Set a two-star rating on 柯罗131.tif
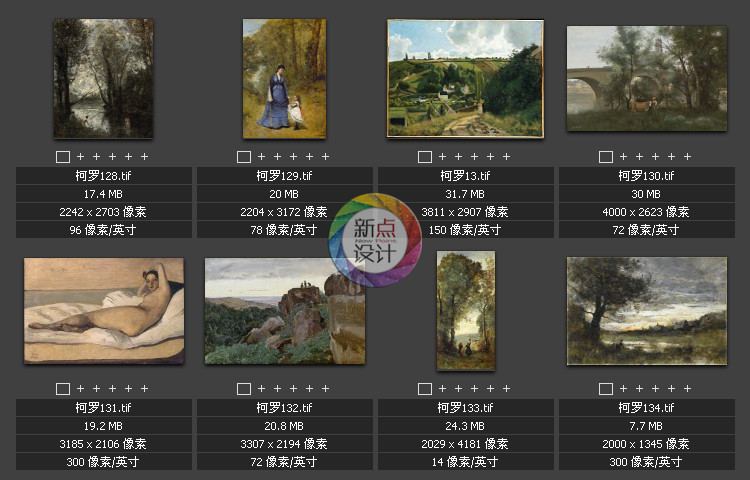750x480 pixels. [x=96, y=389]
